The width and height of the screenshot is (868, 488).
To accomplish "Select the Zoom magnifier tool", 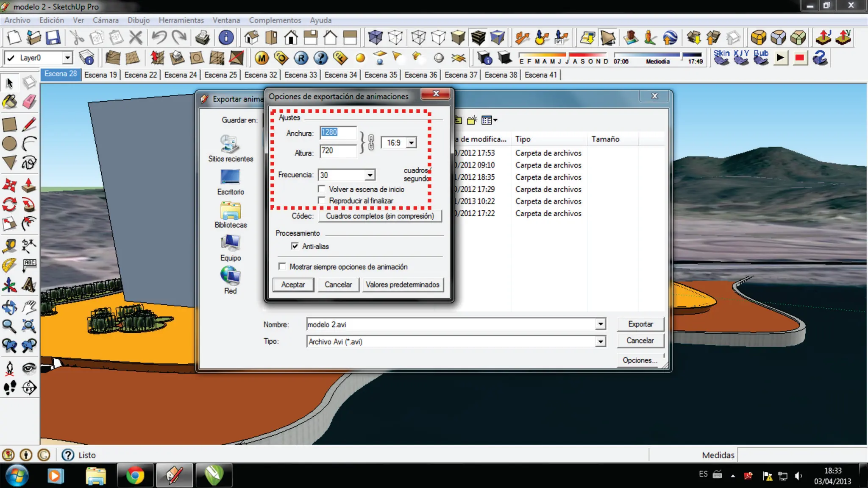I will tap(9, 326).
